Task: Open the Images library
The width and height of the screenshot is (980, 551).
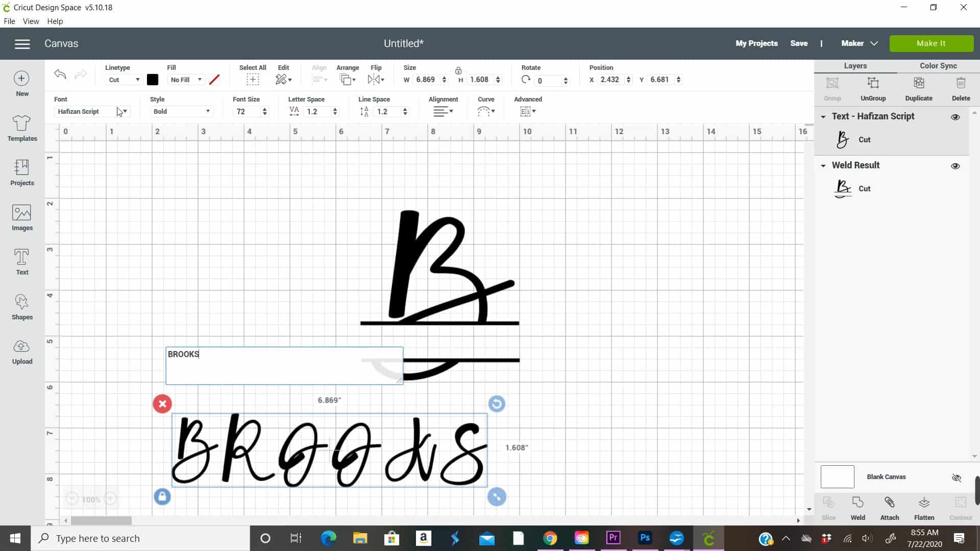Action: click(22, 218)
